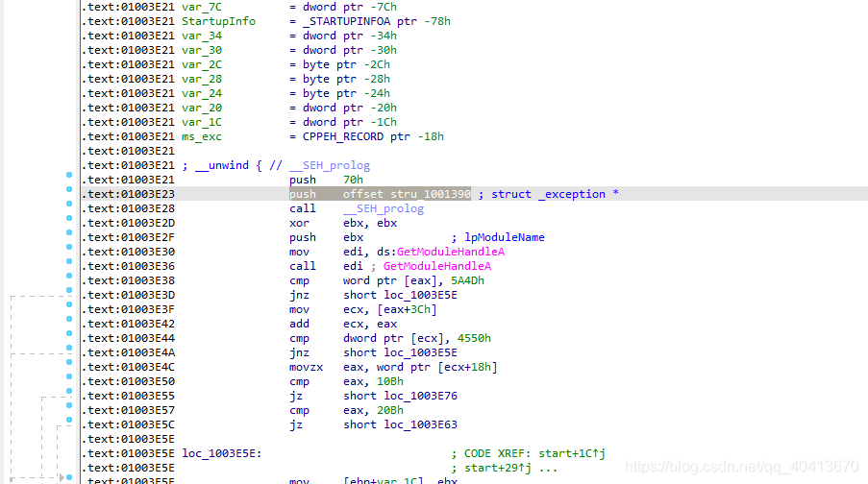The height and width of the screenshot is (484, 868).
Task: Click the 10Bh constant value
Action: click(x=389, y=381)
